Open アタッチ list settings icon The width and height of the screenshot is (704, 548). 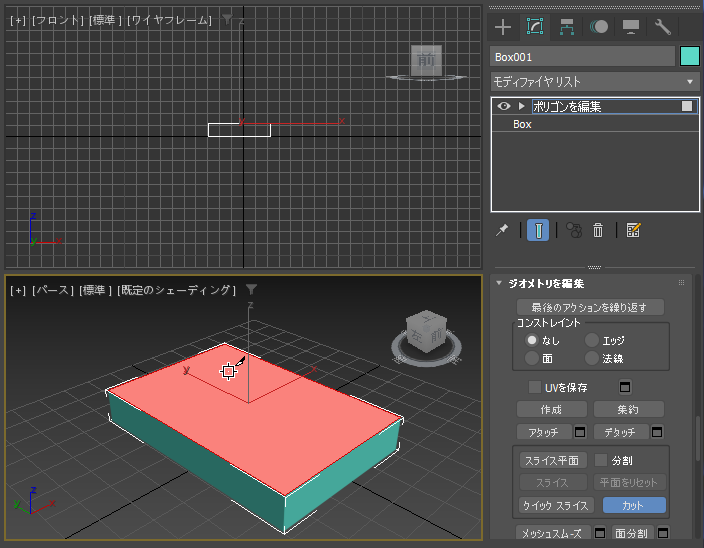580,432
